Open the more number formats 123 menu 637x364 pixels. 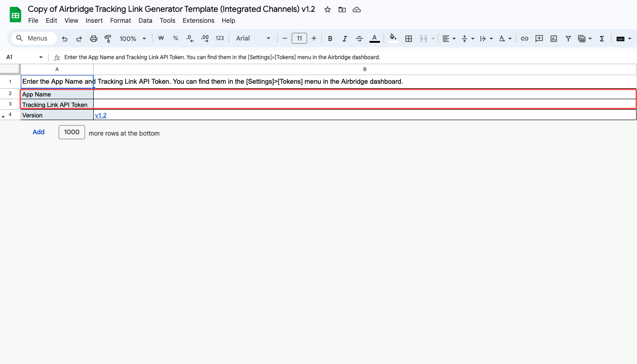(x=220, y=39)
